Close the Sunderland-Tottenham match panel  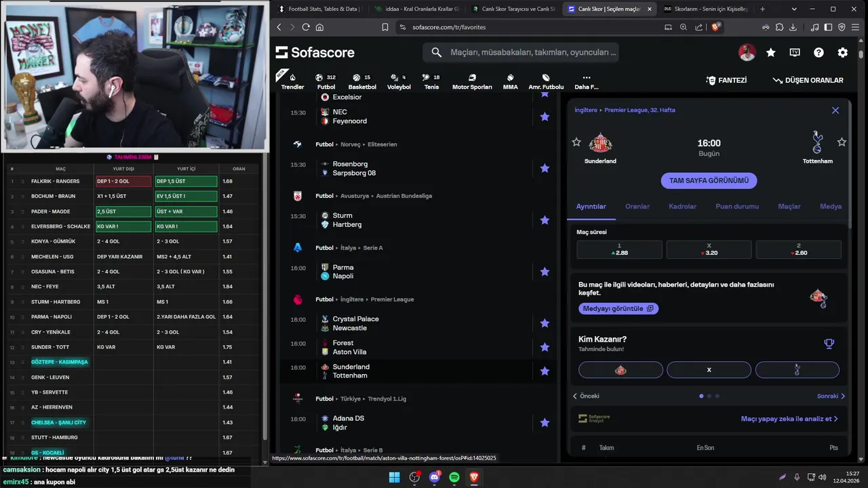pos(835,110)
